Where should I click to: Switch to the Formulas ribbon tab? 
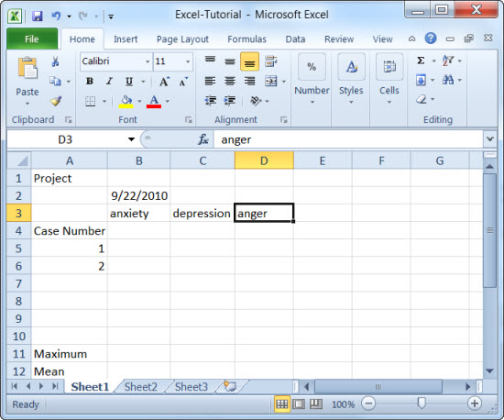tap(247, 39)
